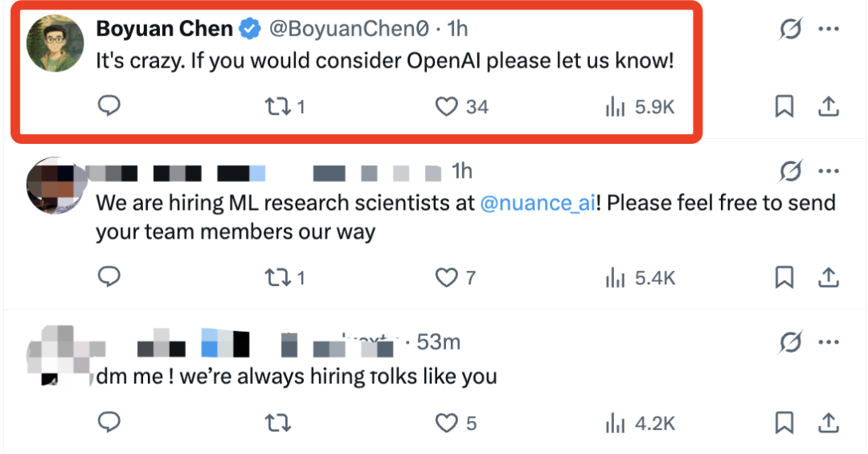View analytics on the 5.9K views tweet

pos(615,106)
